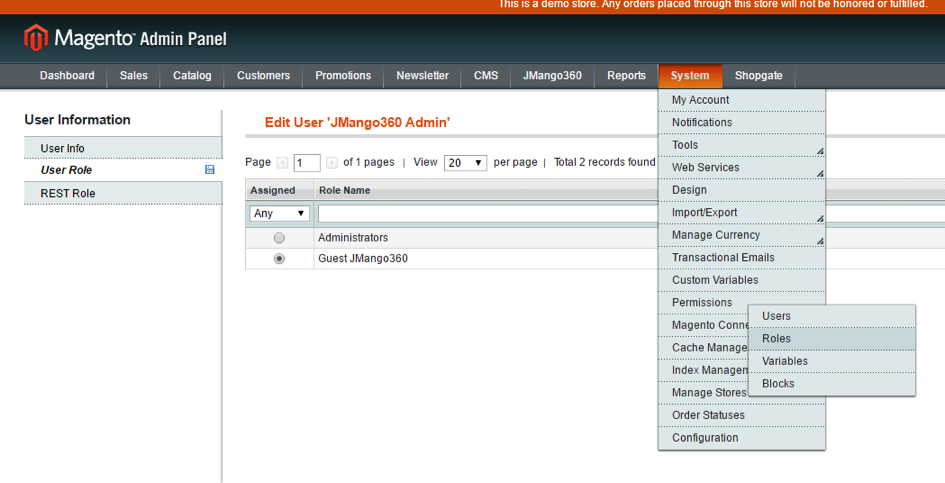Open the Reports menu
The image size is (945, 483).
tap(626, 75)
